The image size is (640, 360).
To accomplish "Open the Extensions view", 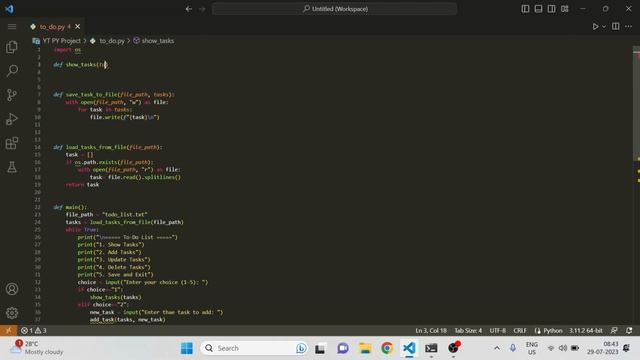I will [x=12, y=143].
